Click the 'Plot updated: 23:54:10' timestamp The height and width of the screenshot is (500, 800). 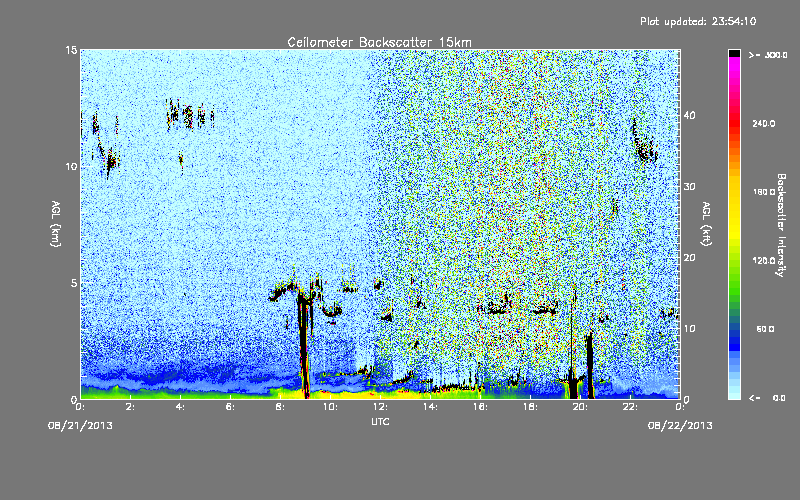(698, 21)
